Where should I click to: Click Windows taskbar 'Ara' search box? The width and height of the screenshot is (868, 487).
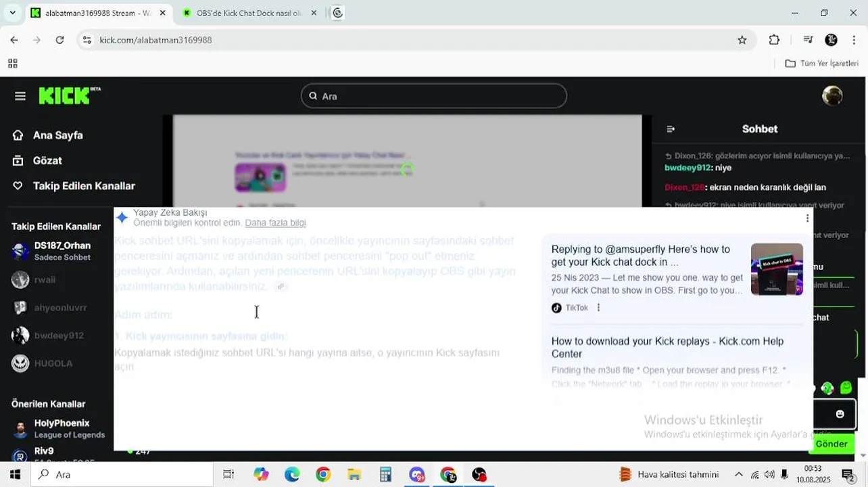click(x=122, y=474)
